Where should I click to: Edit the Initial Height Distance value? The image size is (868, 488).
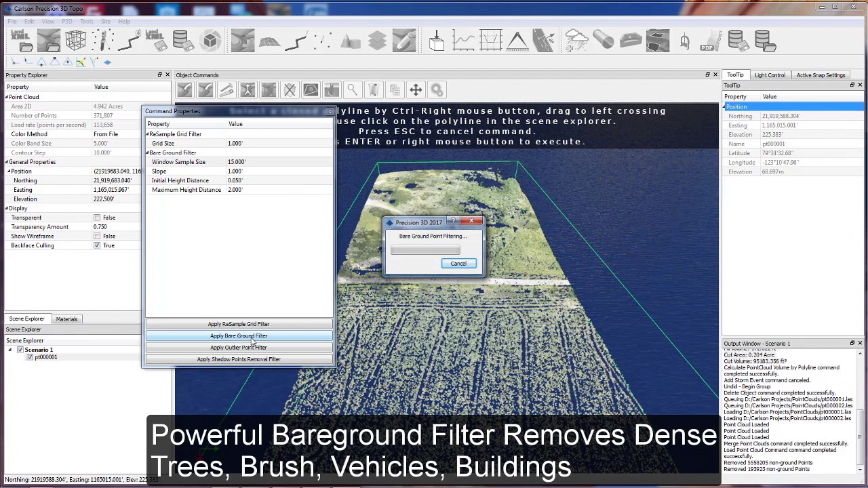click(x=279, y=181)
